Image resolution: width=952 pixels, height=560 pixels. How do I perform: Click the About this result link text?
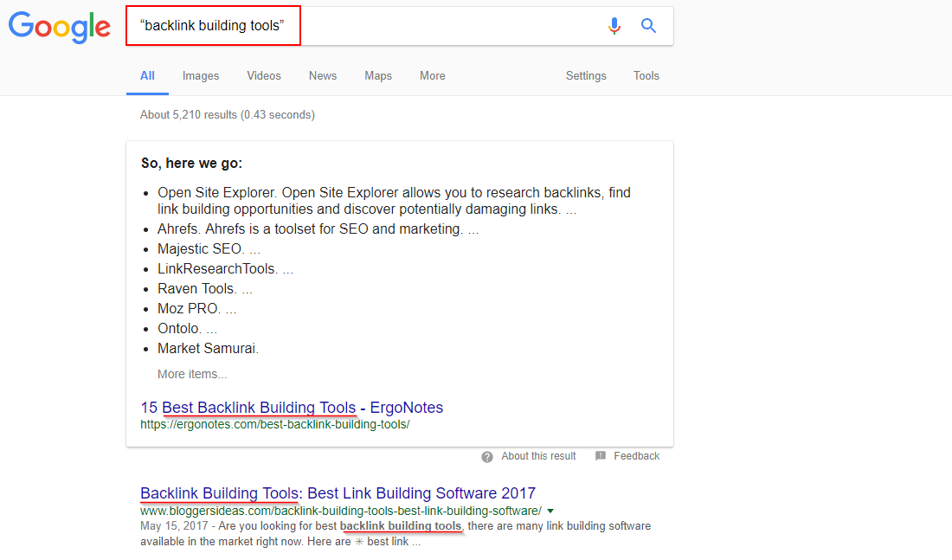pos(538,456)
